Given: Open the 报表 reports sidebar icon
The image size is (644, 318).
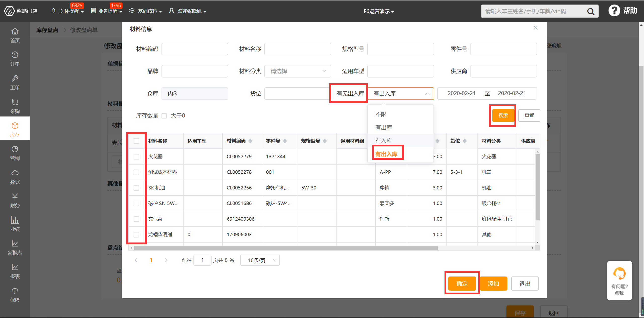Looking at the screenshot, I should tap(15, 271).
